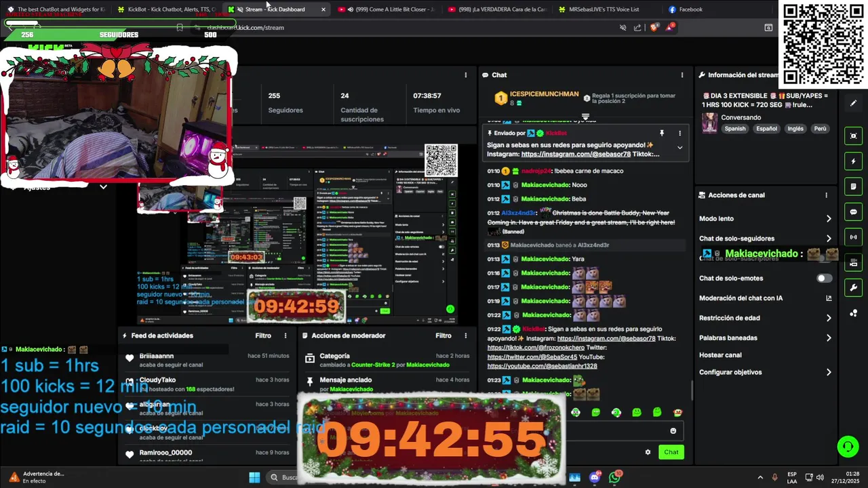Open AI chat moderation external link icon

[829, 298]
